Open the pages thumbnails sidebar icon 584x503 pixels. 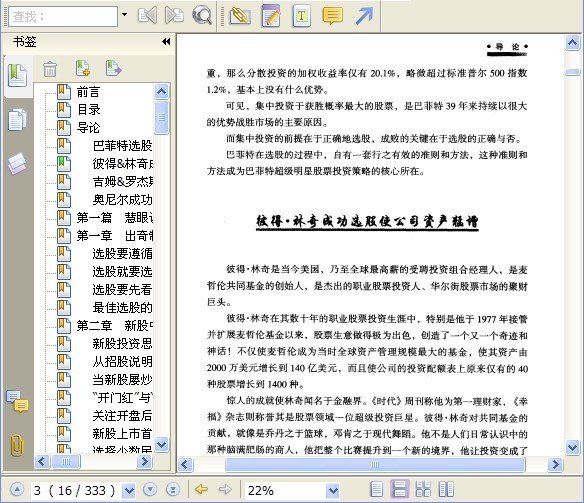click(x=18, y=120)
